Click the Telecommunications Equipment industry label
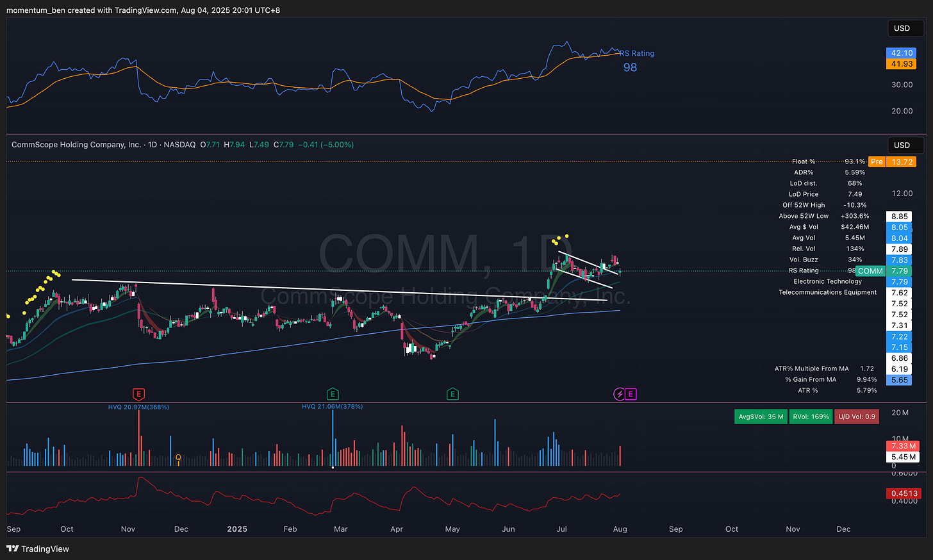Image resolution: width=933 pixels, height=560 pixels. (828, 292)
